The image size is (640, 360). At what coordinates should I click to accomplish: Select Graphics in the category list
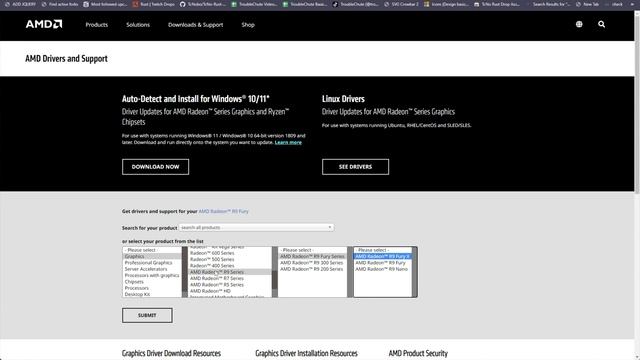pos(152,256)
